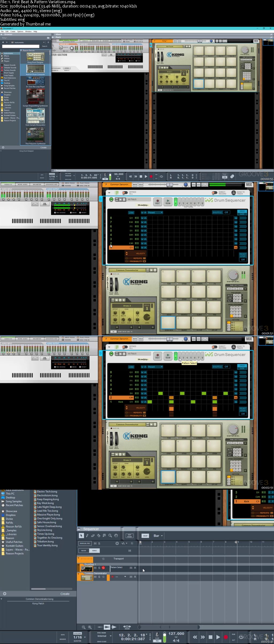Click the Sequencer horizontal scrollbar
The width and height of the screenshot is (274, 644).
(x=169, y=627)
